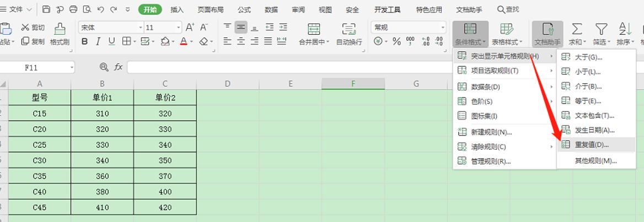
Task: Select 重复值(D)... menu item
Action: tap(596, 144)
